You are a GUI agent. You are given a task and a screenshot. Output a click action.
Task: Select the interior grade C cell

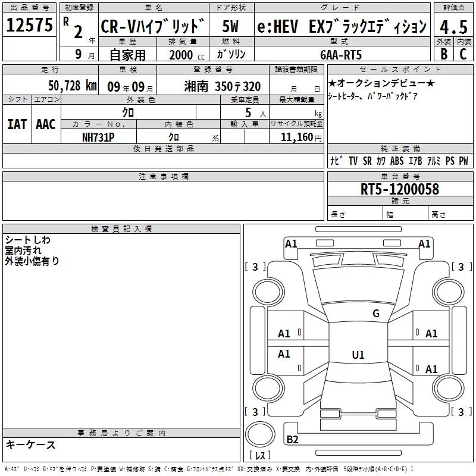(x=462, y=53)
